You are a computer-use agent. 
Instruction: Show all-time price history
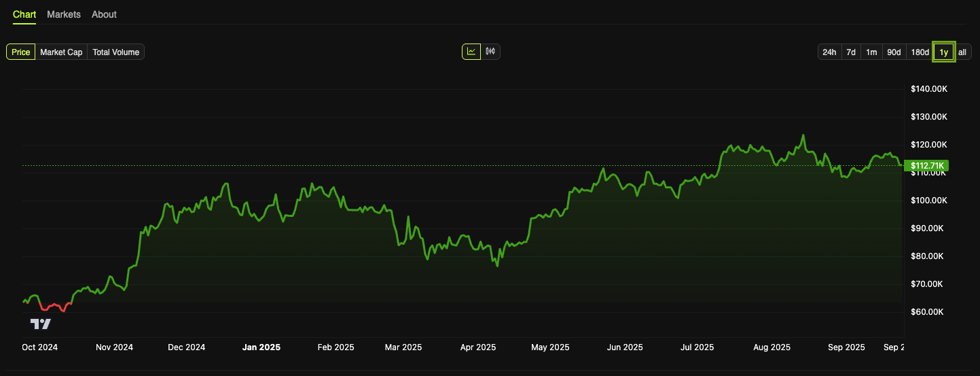pyautogui.click(x=962, y=52)
